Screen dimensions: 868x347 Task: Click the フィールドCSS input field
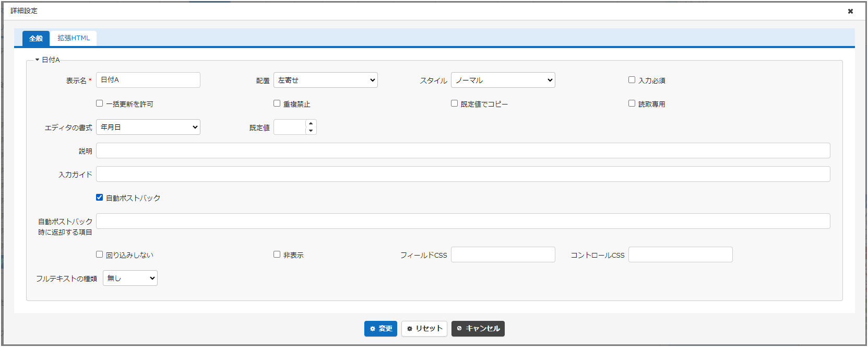[x=503, y=255]
